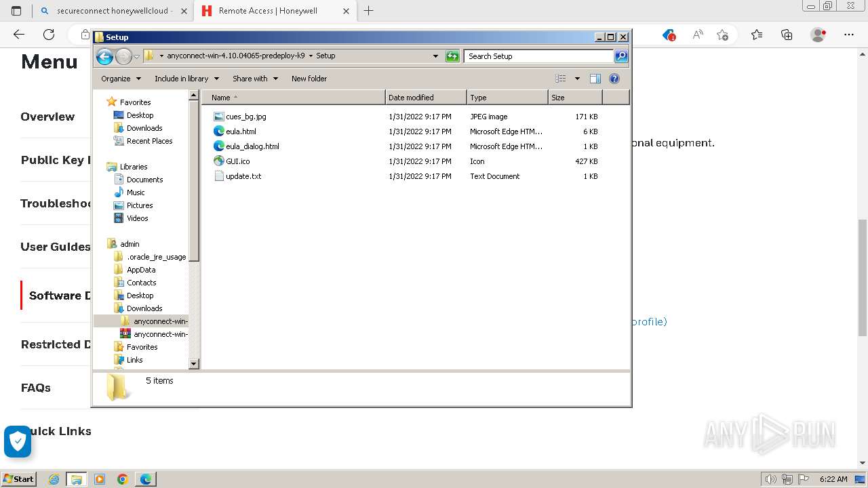Toggle the preview pane
The image size is (868, 488).
(x=595, y=79)
